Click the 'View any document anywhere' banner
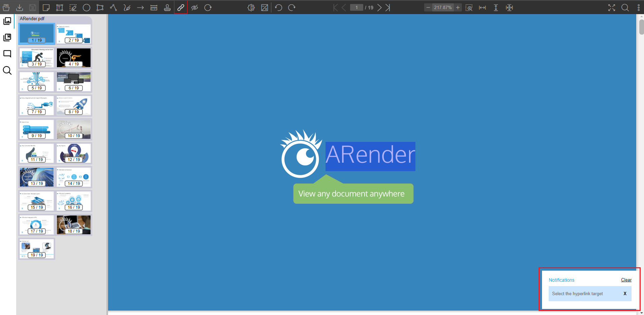Image resolution: width=644 pixels, height=315 pixels. coord(353,194)
